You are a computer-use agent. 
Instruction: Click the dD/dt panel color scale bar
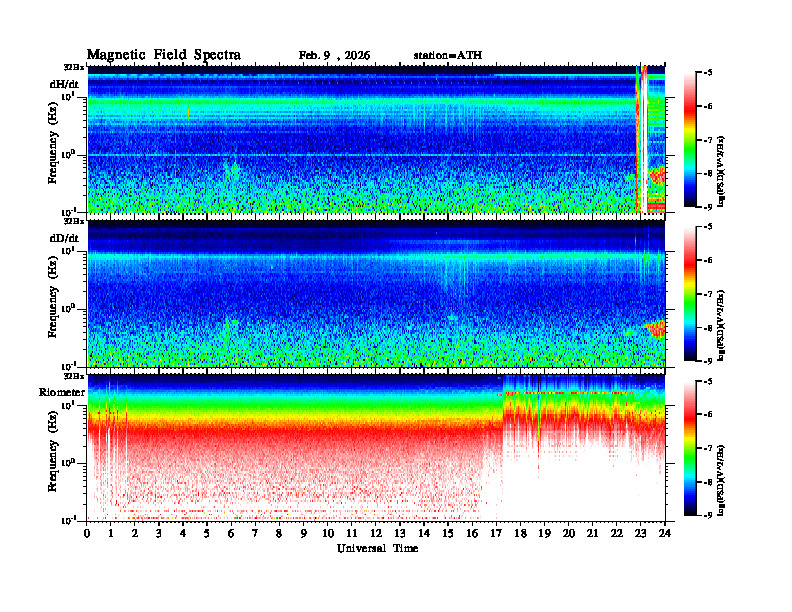(x=690, y=294)
